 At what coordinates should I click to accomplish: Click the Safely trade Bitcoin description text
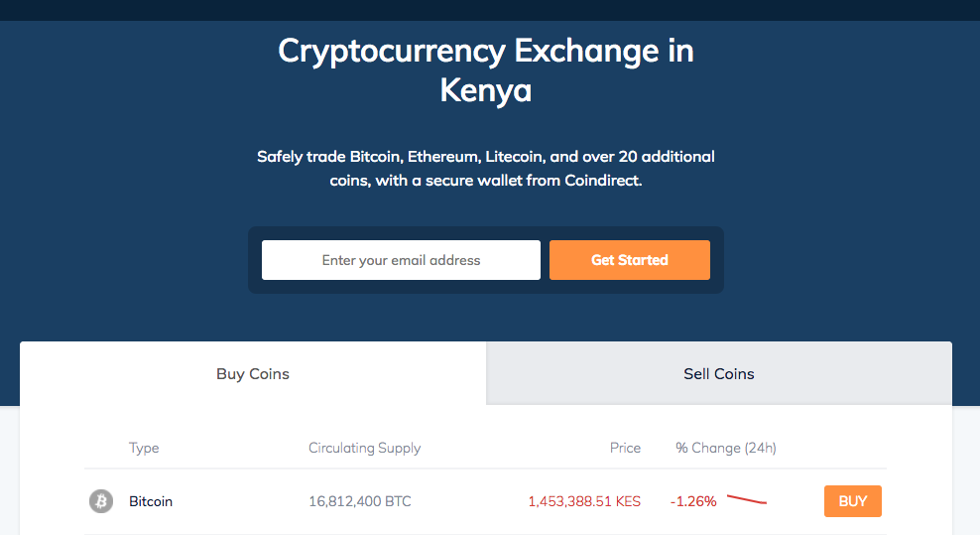(486, 169)
